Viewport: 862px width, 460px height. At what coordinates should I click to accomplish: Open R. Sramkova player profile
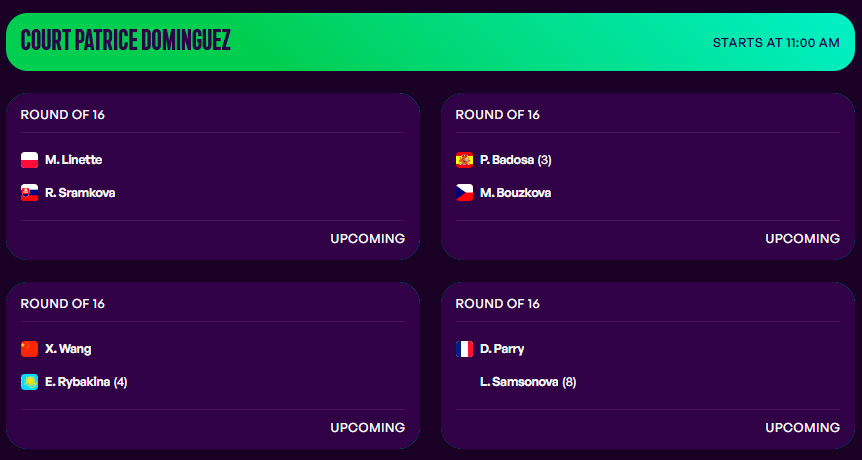click(x=80, y=193)
